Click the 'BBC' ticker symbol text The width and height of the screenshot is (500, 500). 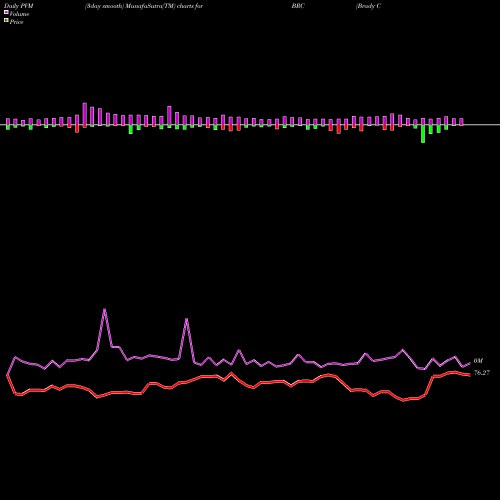(x=298, y=6)
